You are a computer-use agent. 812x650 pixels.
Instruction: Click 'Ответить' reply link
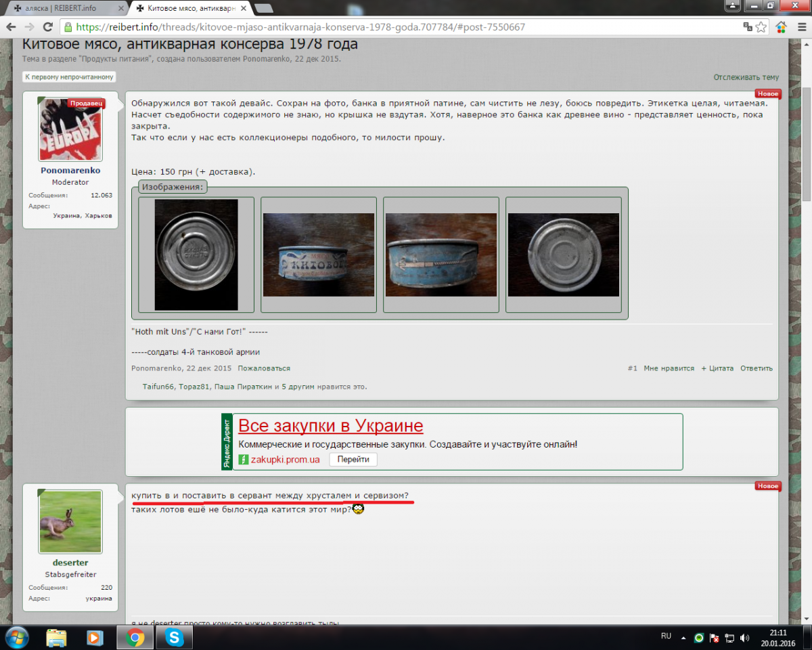tap(757, 368)
